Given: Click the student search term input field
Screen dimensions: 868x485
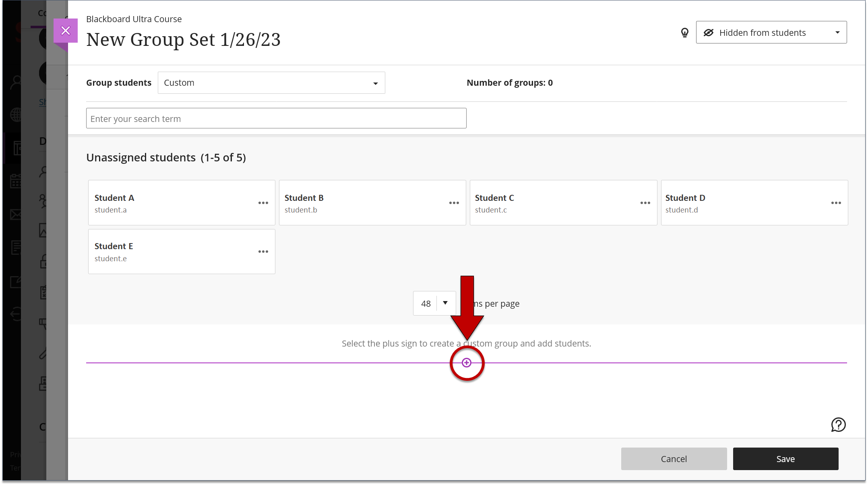Looking at the screenshot, I should 276,118.
